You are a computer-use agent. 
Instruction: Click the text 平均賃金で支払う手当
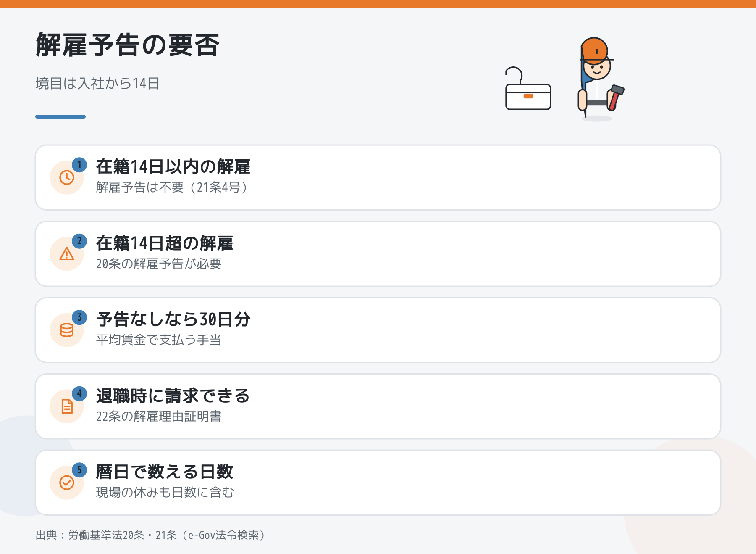point(159,340)
